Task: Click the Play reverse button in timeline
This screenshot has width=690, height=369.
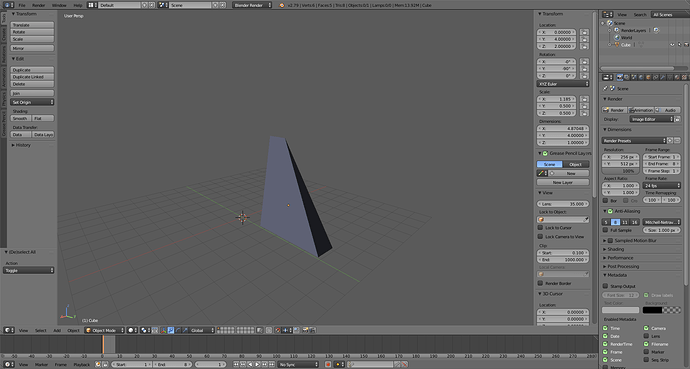Action: 250,364
